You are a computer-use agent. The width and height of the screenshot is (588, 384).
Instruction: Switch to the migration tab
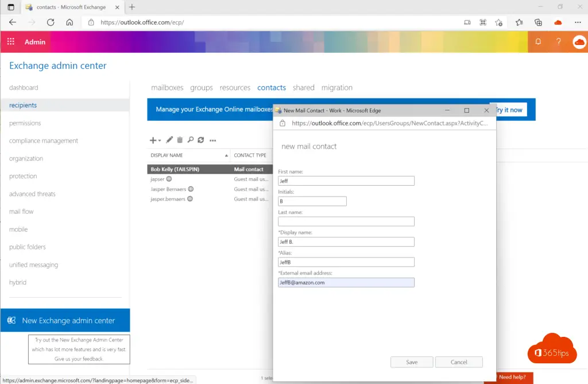click(336, 87)
